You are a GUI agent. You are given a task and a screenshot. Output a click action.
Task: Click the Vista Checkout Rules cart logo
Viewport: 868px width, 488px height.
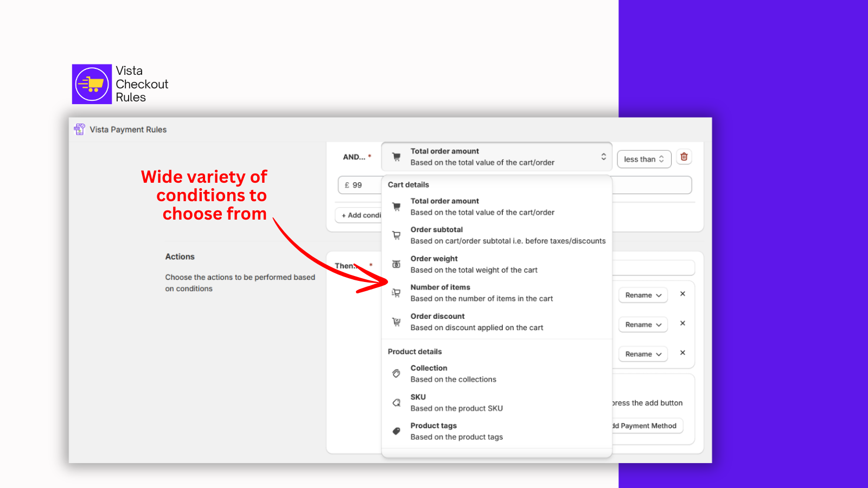coord(92,84)
